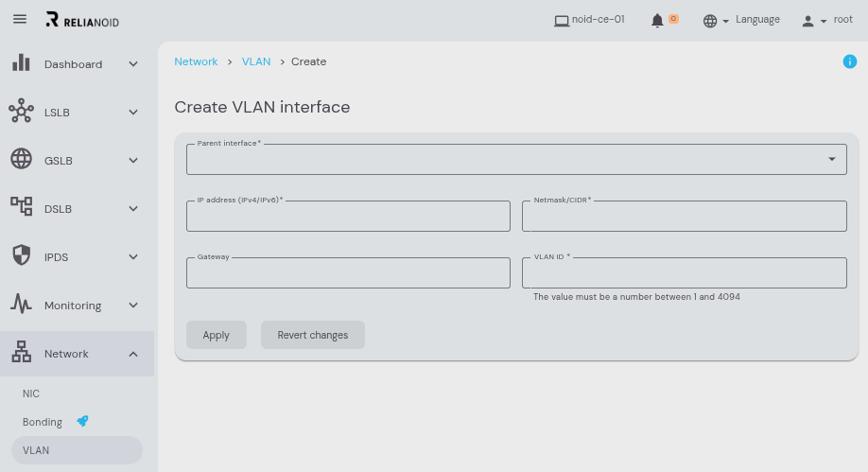The height and width of the screenshot is (472, 868).
Task: Select Dashboard in the sidebar
Action: point(73,64)
